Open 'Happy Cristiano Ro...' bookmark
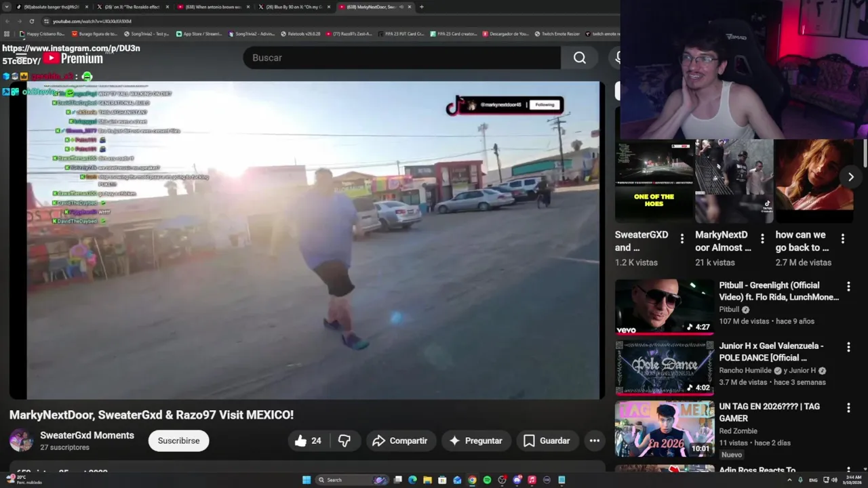868x488 pixels. (x=43, y=33)
